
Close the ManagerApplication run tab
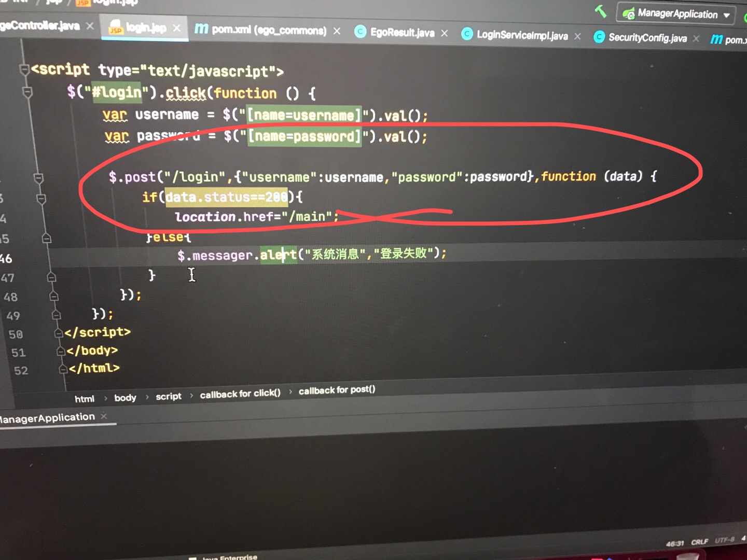104,416
